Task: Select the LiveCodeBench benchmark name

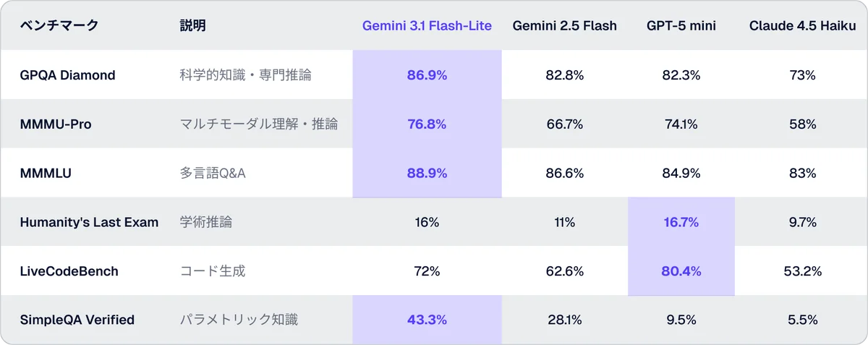Action: coord(69,271)
